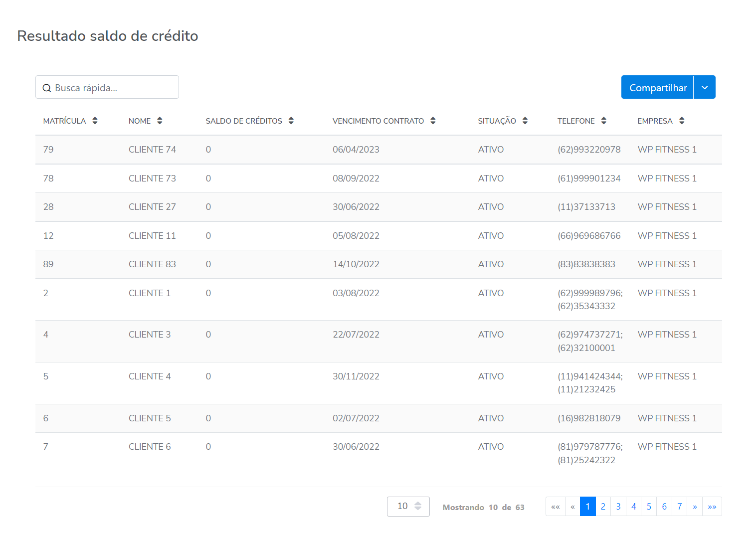756x534 pixels.
Task: Go to page 3 of results
Action: [618, 507]
